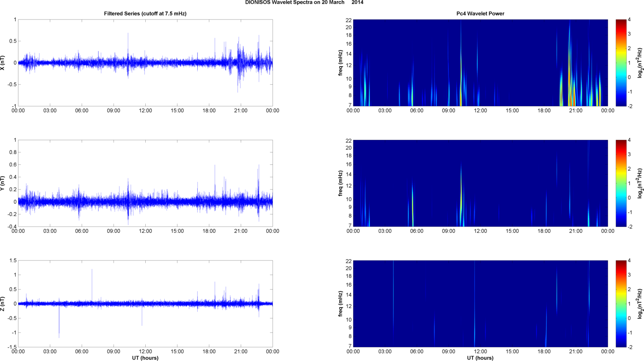The image size is (644, 361).
Task: Click the colorbar beside the top spectrogram
Action: [x=621, y=63]
